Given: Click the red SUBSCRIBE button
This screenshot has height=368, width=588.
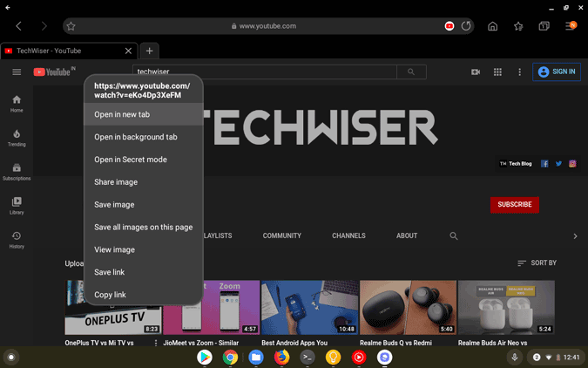Looking at the screenshot, I should pos(515,205).
